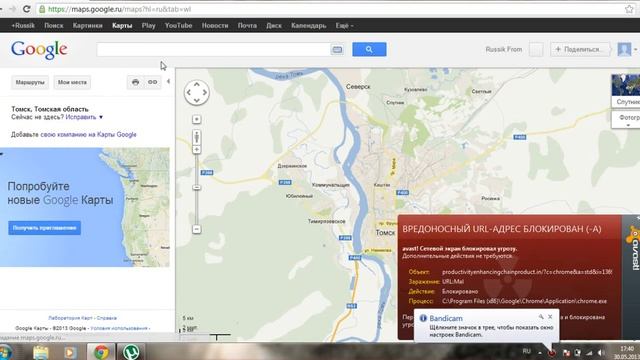
Task: Reload the page with the refresh icon
Action: [x=27, y=9]
